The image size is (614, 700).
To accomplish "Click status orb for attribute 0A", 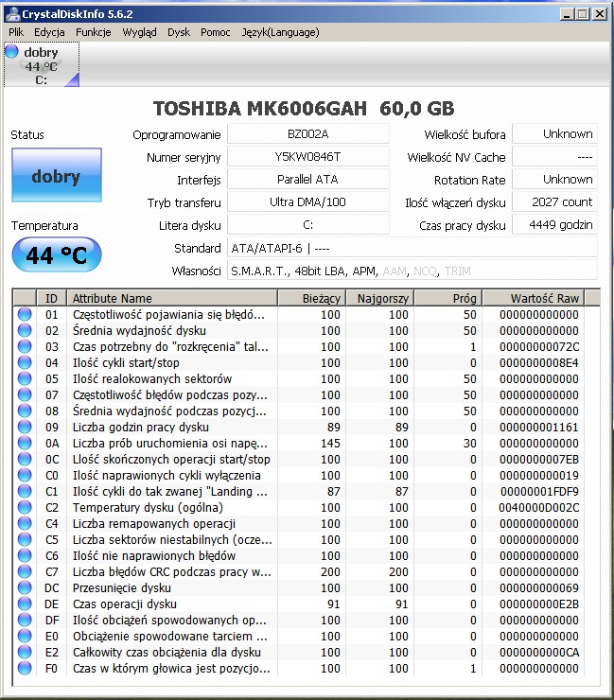I will coord(25,443).
